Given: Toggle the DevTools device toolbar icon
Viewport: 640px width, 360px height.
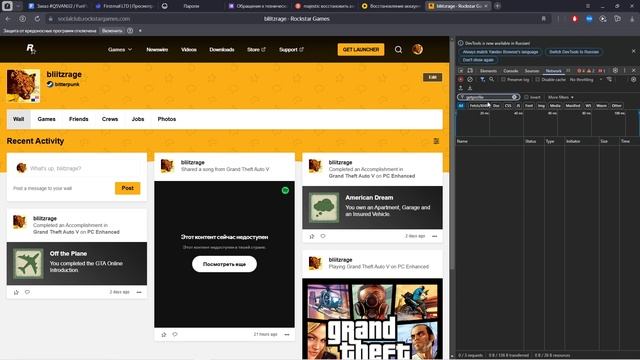Looking at the screenshot, I should click(x=470, y=71).
